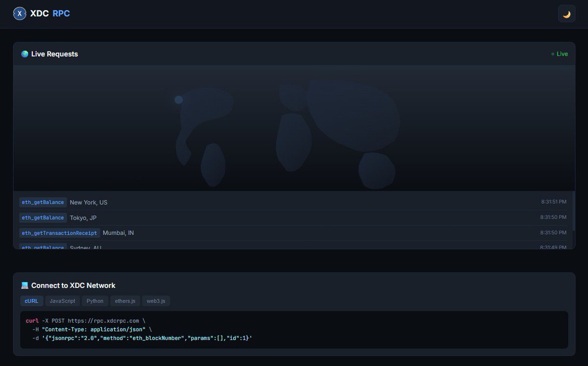Click the Tokyo, JP location text

click(83, 217)
